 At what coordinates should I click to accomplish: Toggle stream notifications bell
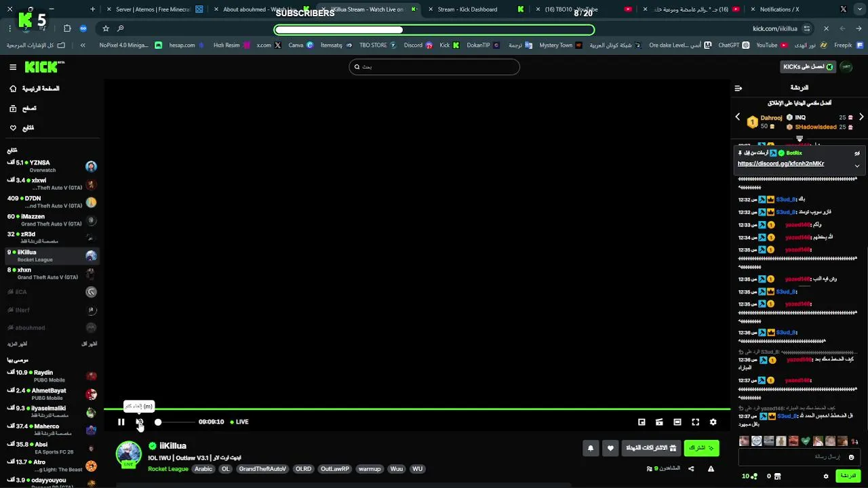[x=591, y=448]
